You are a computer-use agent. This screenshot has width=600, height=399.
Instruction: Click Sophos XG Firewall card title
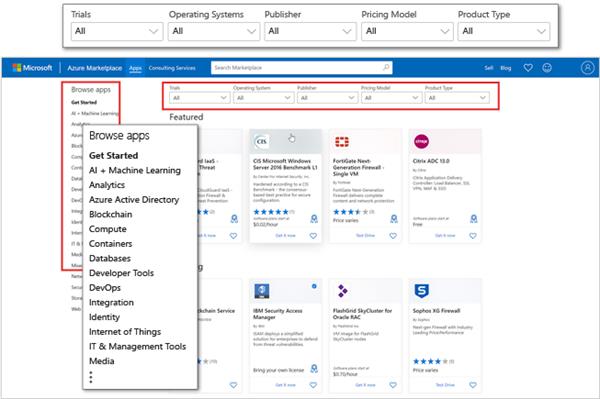pyautogui.click(x=436, y=311)
